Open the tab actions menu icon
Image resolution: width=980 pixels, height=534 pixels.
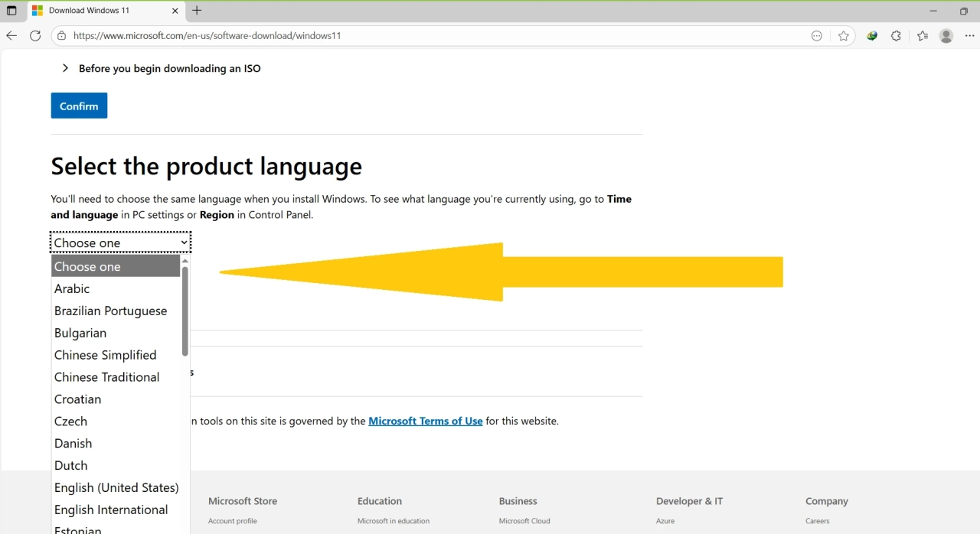tap(11, 11)
